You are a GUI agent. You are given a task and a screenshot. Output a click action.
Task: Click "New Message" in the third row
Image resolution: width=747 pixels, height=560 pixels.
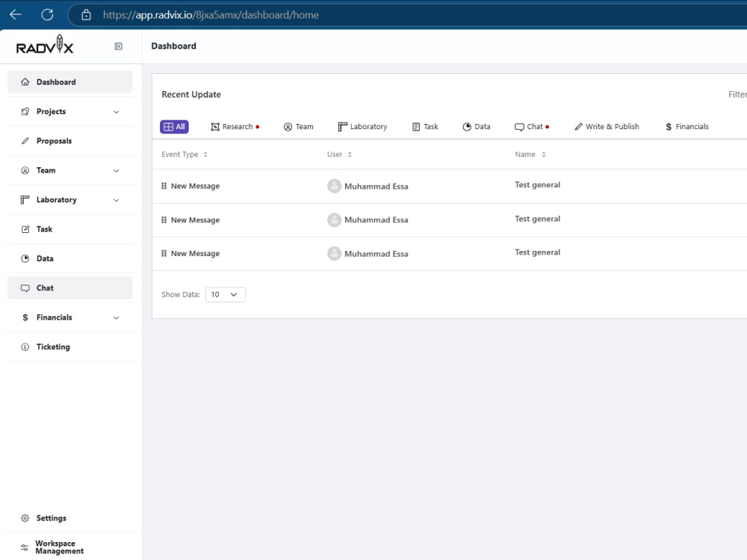tap(195, 254)
